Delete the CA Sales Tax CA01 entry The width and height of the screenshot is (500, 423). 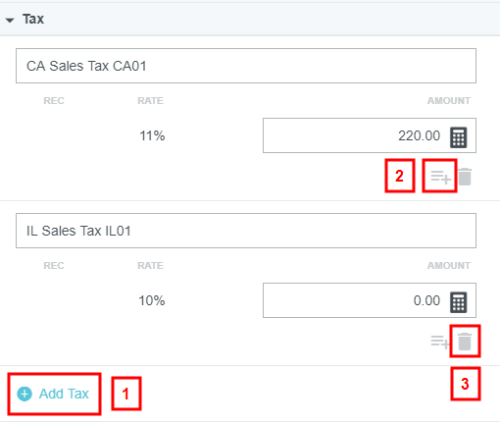click(x=465, y=177)
